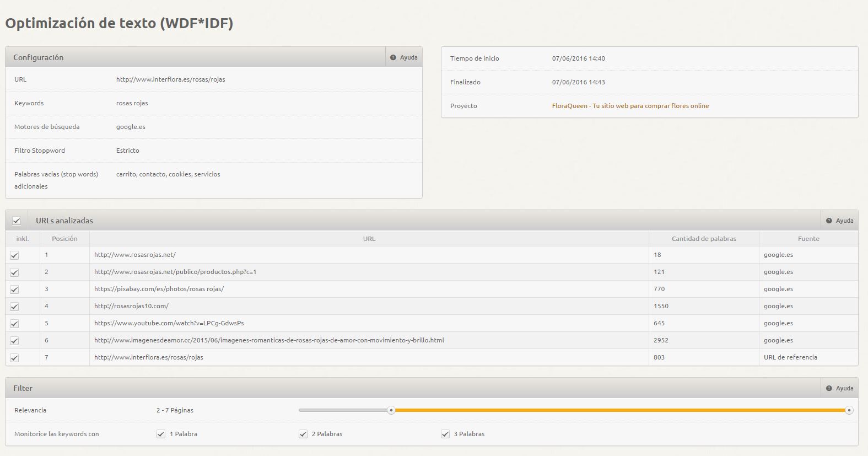868x456 pixels.
Task: Click the Filtro Stoppword value Estricto
Action: pyautogui.click(x=127, y=151)
